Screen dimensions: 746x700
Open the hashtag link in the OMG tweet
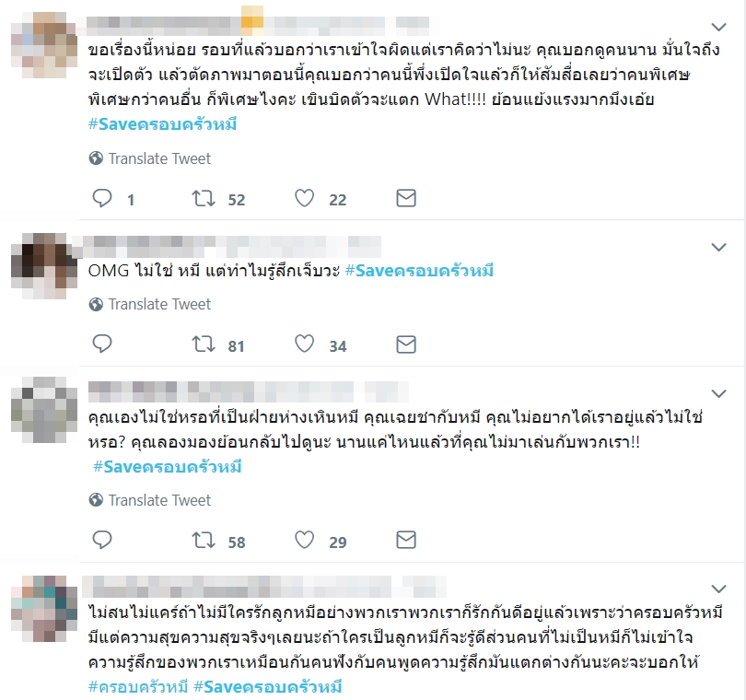pyautogui.click(x=419, y=271)
